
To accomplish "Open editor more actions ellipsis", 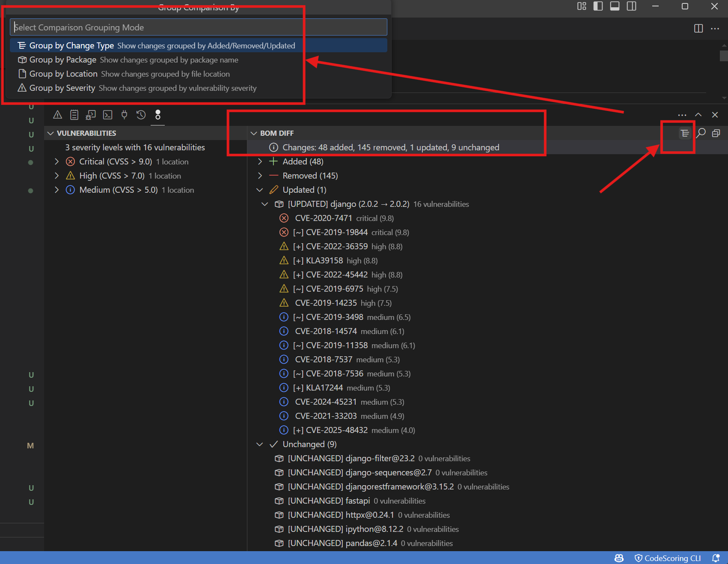I will click(x=715, y=28).
